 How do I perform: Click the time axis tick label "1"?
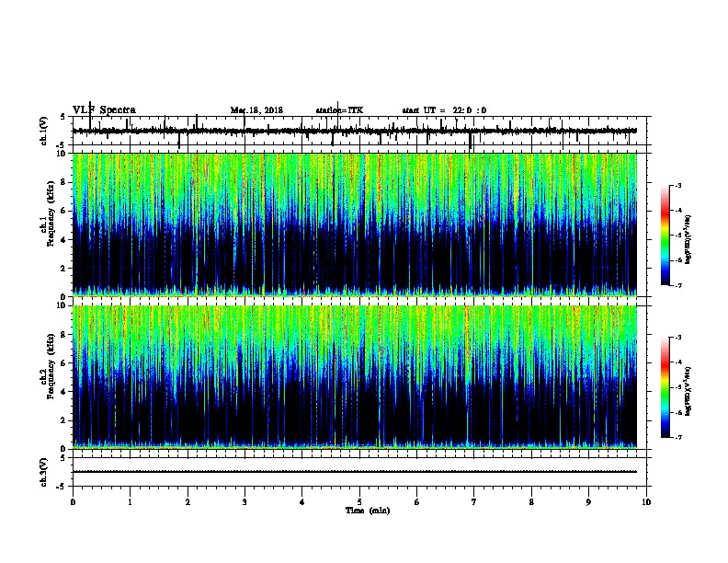[131, 501]
